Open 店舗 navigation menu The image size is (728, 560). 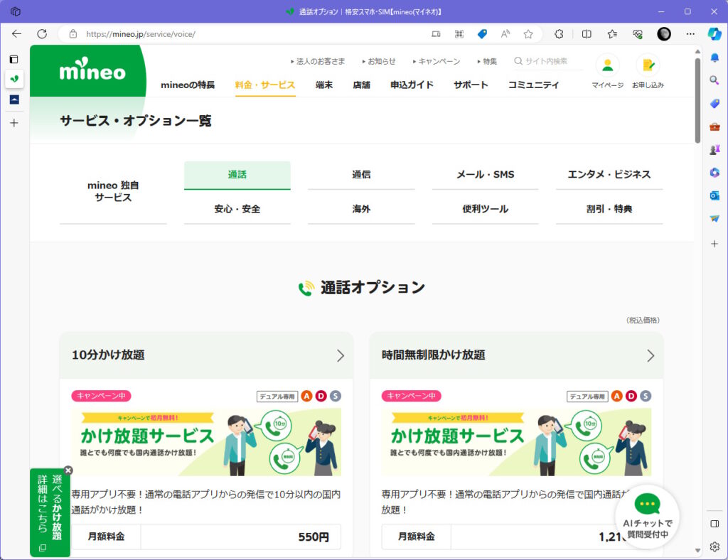pyautogui.click(x=361, y=85)
